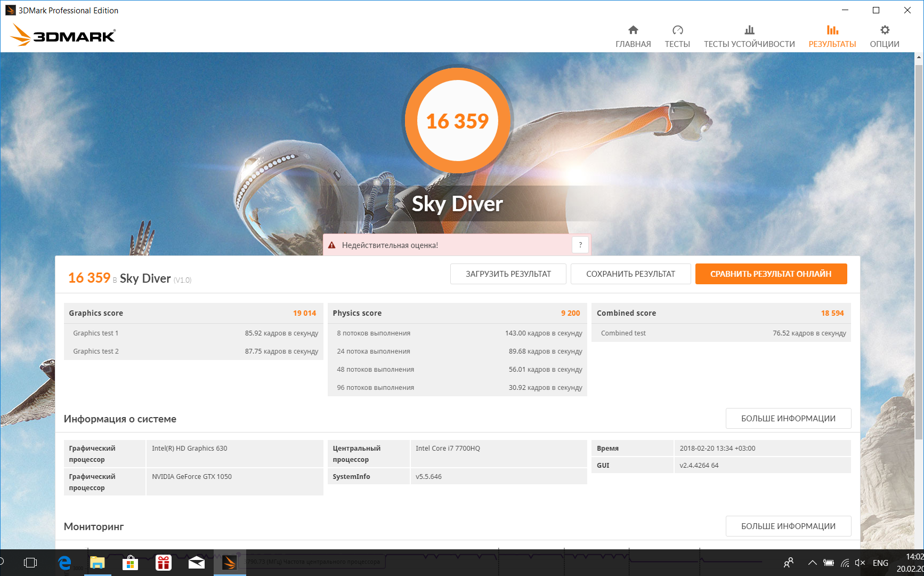Open the network Wi-Fi icon in tray

(x=845, y=563)
